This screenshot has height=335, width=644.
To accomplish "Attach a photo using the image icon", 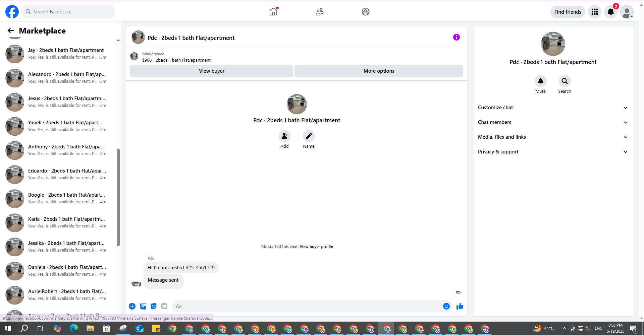I will [x=143, y=306].
